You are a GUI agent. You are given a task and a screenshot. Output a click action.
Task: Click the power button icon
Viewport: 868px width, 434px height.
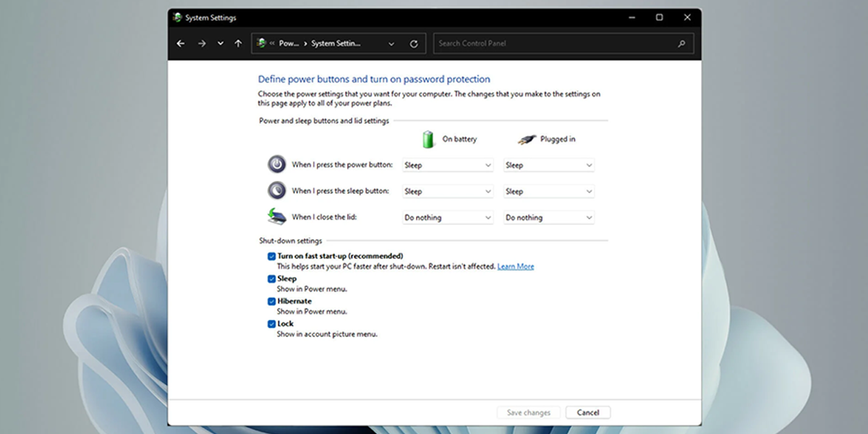pyautogui.click(x=277, y=164)
